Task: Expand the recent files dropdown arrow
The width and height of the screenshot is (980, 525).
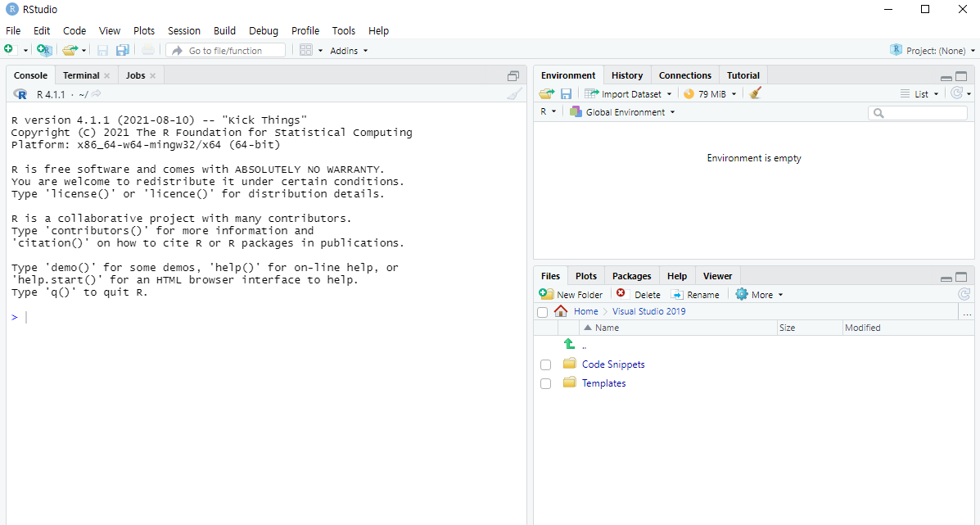Action: click(x=84, y=51)
